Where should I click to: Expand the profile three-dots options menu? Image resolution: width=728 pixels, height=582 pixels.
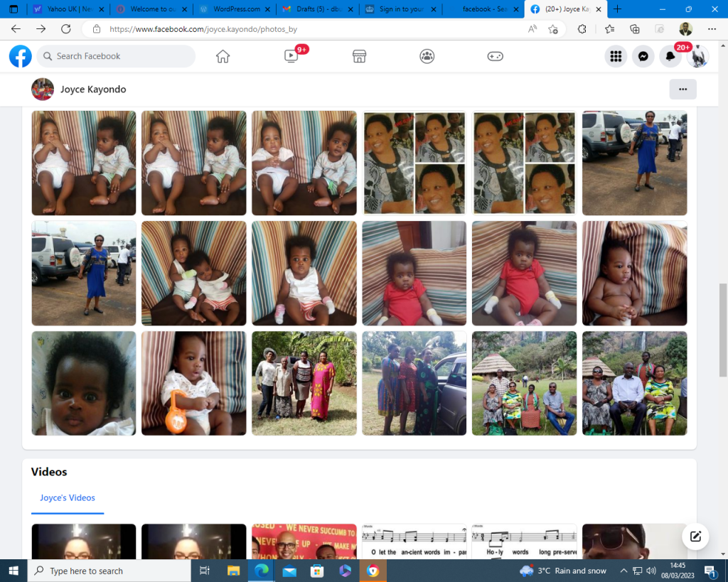(x=682, y=90)
